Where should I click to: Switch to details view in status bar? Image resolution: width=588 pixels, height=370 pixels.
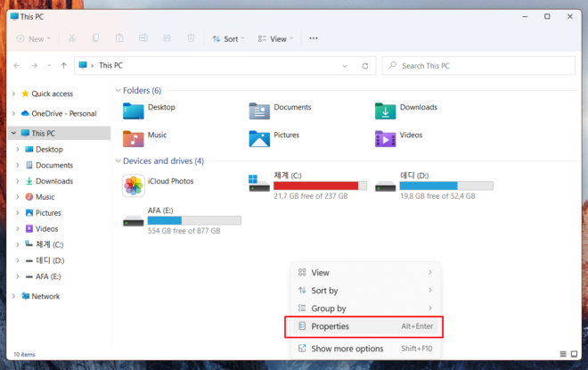click(563, 354)
